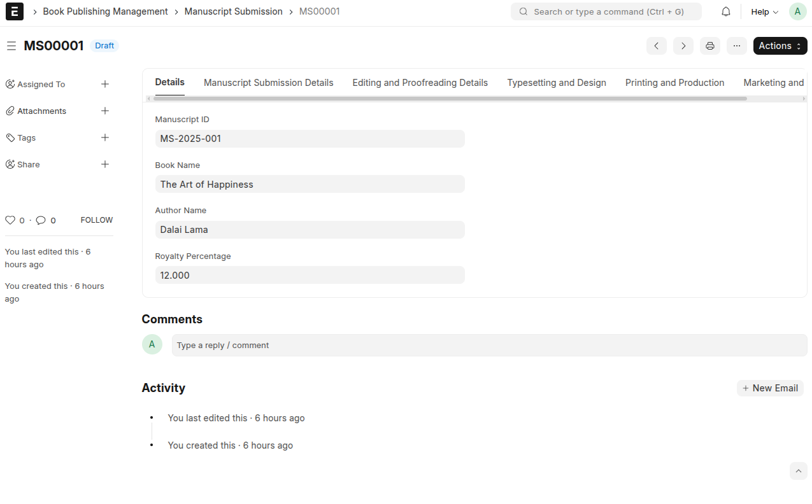Click FOLLOW to follow this manuscript
Screen dimensions: 812x504
point(96,220)
